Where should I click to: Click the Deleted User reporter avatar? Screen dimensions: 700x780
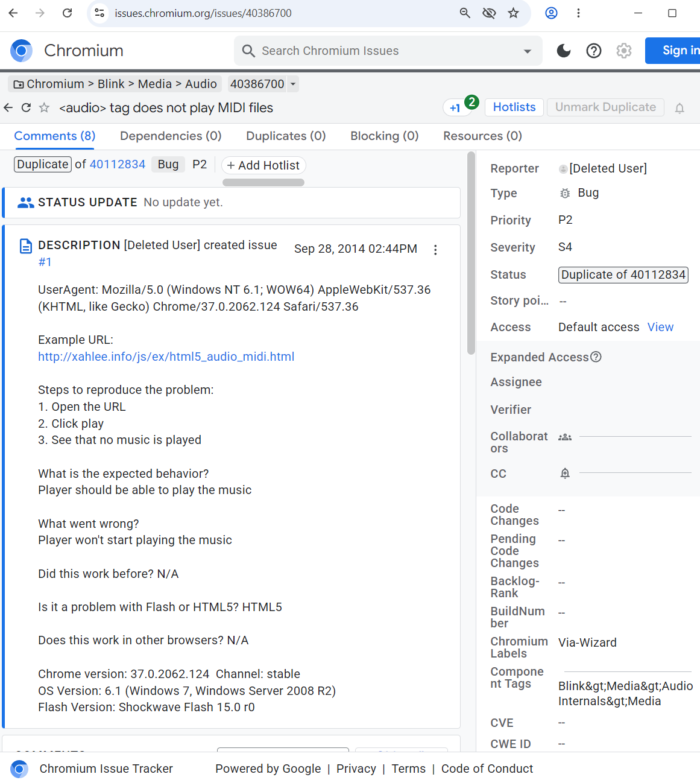tap(563, 169)
